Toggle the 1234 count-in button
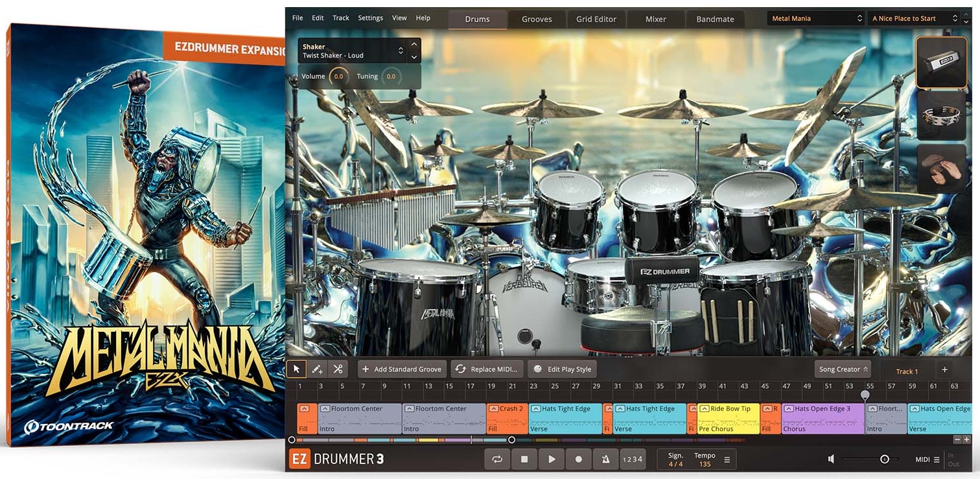The height and width of the screenshot is (479, 980). (632, 459)
